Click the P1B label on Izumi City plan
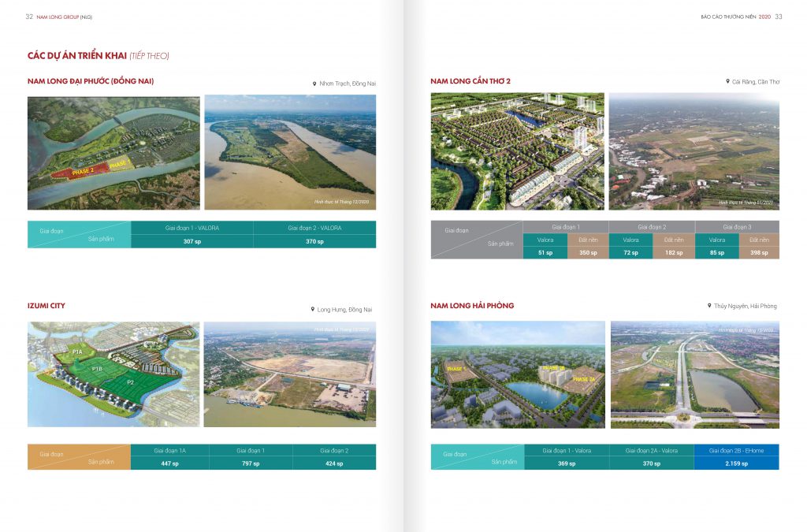Viewport: 807px width, 532px height. point(97,368)
